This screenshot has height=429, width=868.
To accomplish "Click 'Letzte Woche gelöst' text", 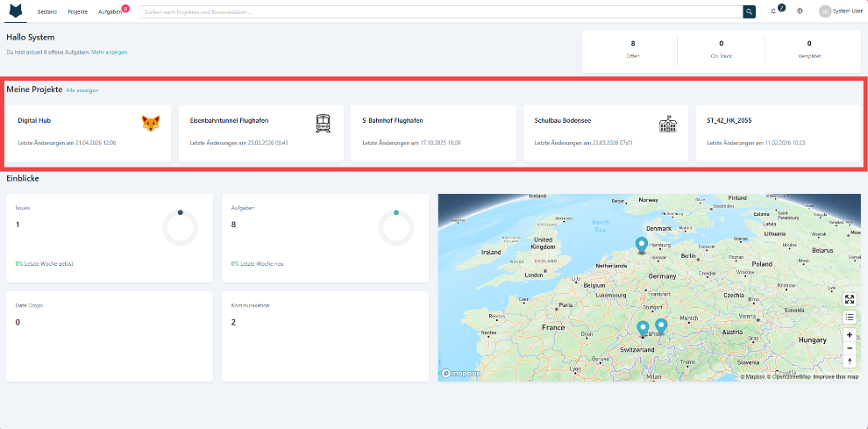I will pyautogui.click(x=49, y=264).
